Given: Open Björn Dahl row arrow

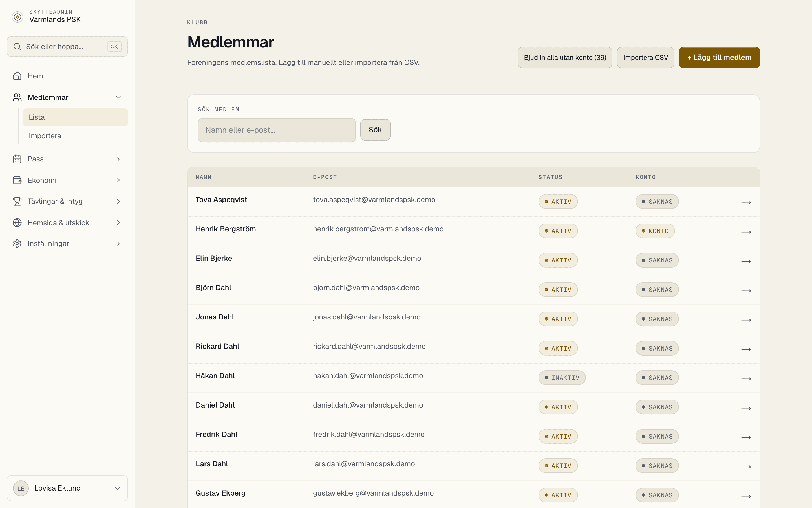Looking at the screenshot, I should [x=746, y=291].
